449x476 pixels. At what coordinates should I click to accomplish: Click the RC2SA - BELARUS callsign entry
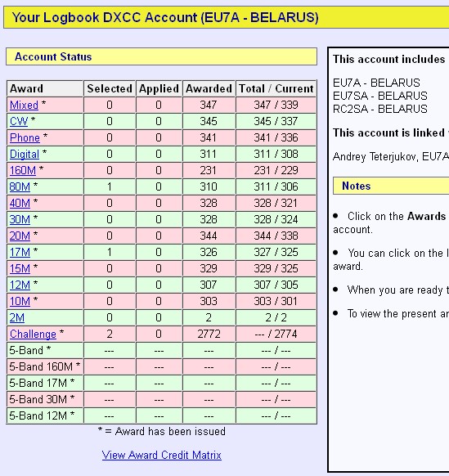click(380, 109)
